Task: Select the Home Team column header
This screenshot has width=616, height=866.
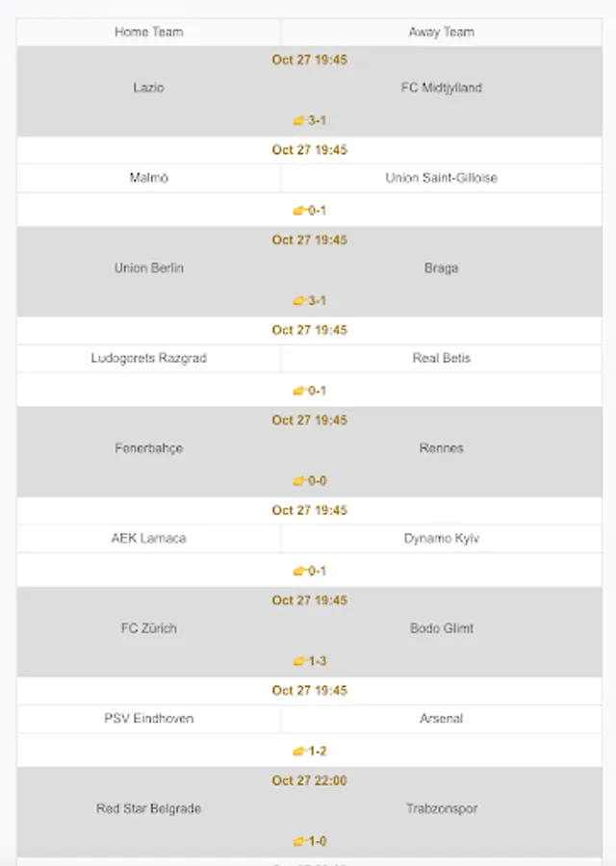Action: (149, 32)
